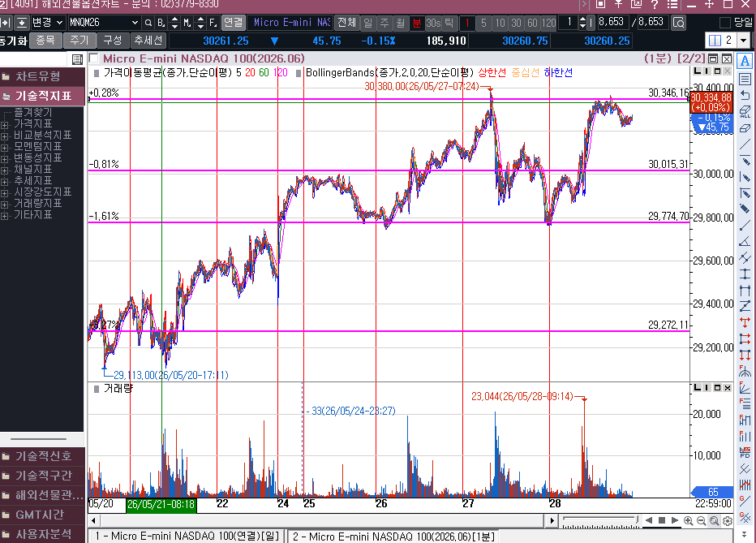Select the horizontal line pen tool
Image resolution: width=756 pixels, height=543 pixels.
[745, 161]
